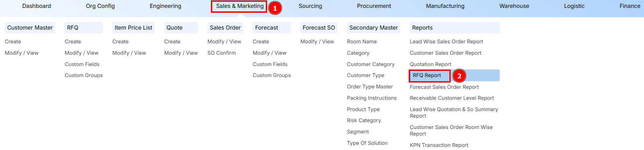
Task: Open Type Of Solution
Action: [367, 143]
